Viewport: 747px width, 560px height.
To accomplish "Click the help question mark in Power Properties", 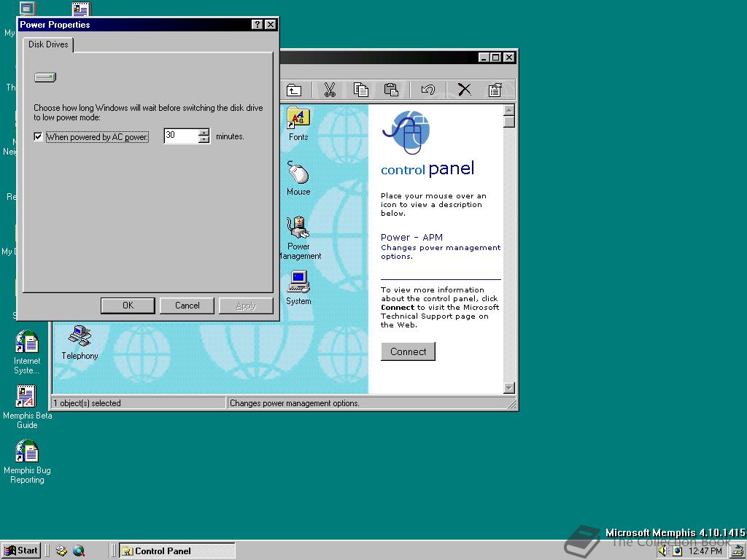I will [x=258, y=24].
